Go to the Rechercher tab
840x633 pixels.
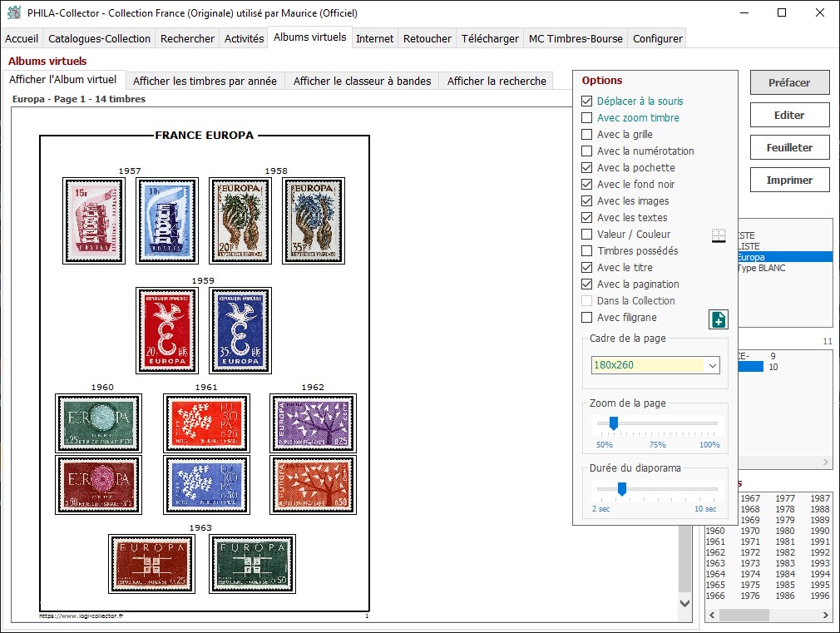187,38
